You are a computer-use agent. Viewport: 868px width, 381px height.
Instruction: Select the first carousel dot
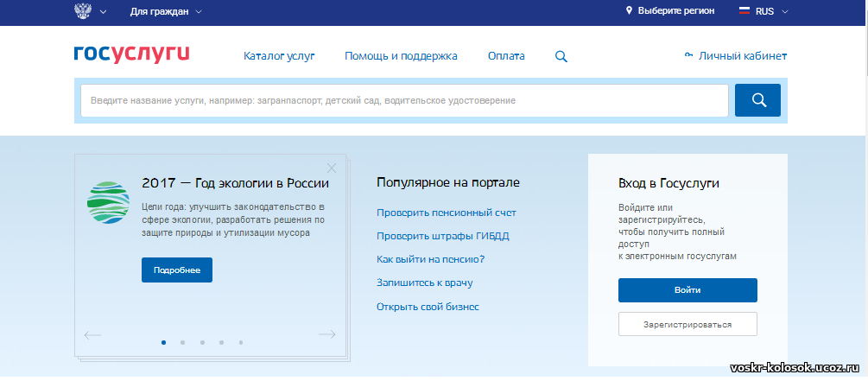[164, 342]
